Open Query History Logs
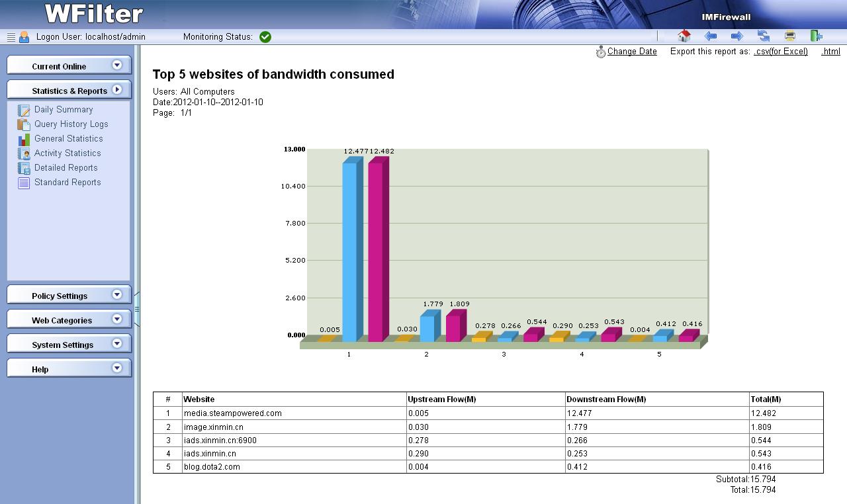Screen dimensions: 847x504 [x=71, y=124]
